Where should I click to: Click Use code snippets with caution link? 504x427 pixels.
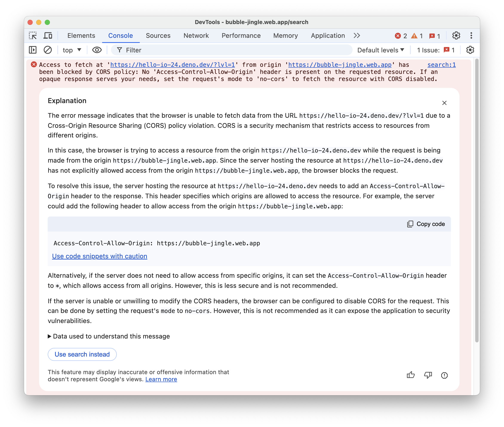coord(100,256)
